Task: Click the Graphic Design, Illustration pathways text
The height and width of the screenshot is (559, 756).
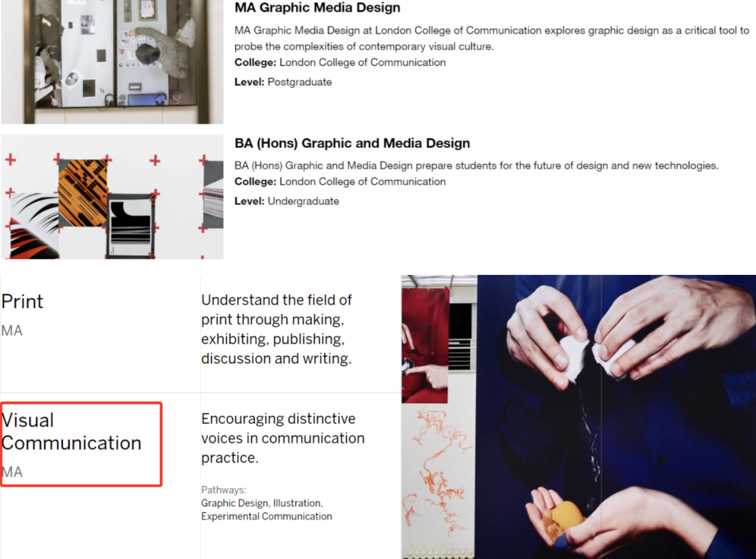Action: pos(262,503)
